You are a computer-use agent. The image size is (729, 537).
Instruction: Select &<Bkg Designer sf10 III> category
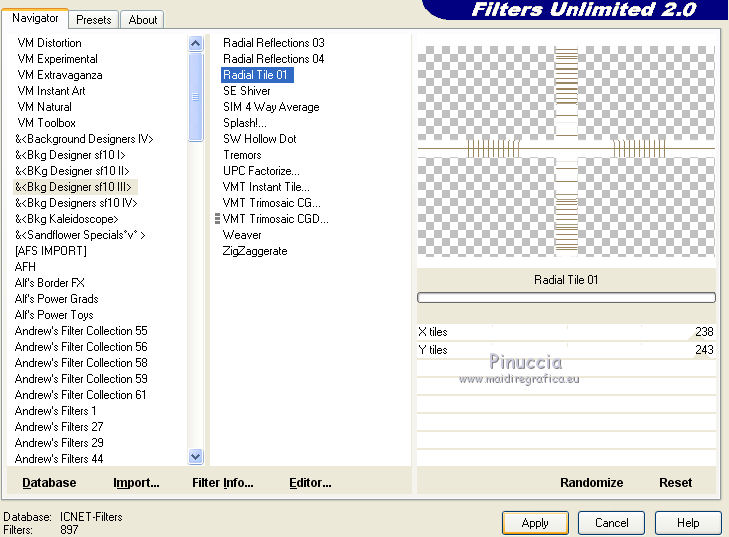click(x=73, y=187)
